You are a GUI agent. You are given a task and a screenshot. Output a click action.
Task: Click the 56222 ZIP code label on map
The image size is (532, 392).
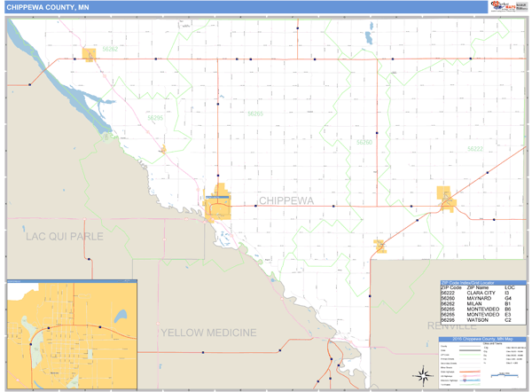tap(475, 150)
